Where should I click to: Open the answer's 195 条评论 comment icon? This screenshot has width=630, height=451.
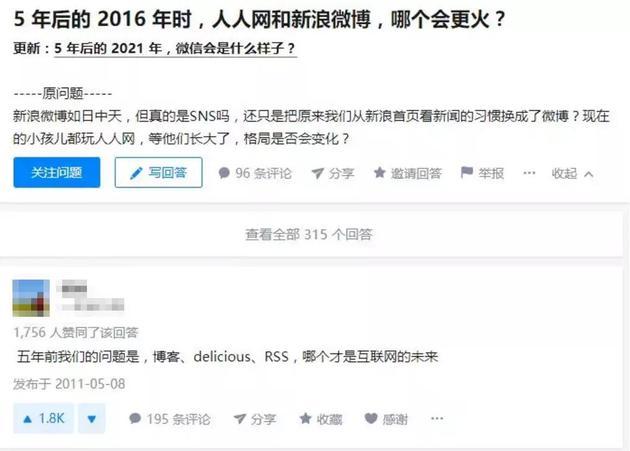pyautogui.click(x=135, y=418)
